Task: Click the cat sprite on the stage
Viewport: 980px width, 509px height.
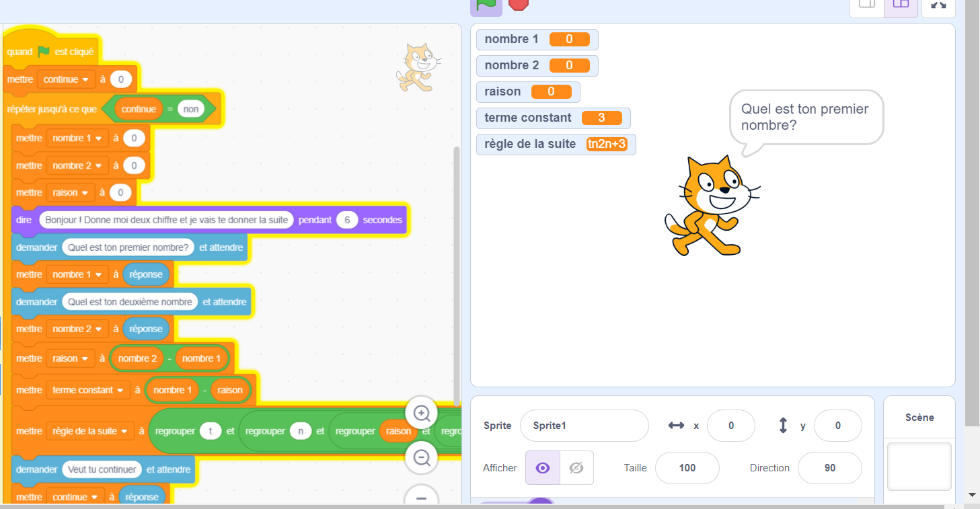Action: tap(712, 205)
